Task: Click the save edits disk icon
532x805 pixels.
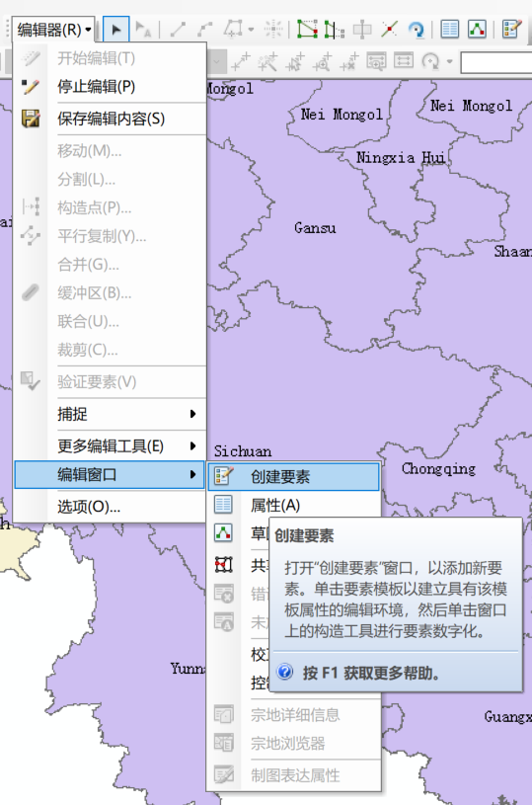Action: 31,119
